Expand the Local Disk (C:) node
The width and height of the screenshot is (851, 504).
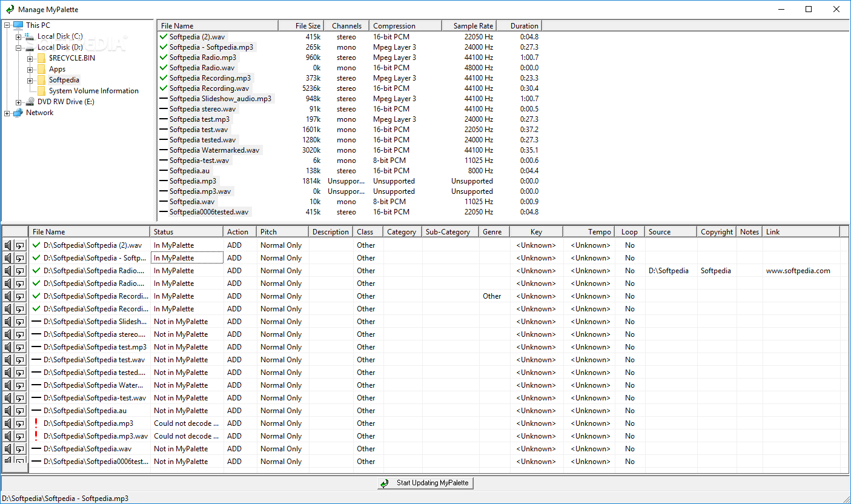pos(18,36)
